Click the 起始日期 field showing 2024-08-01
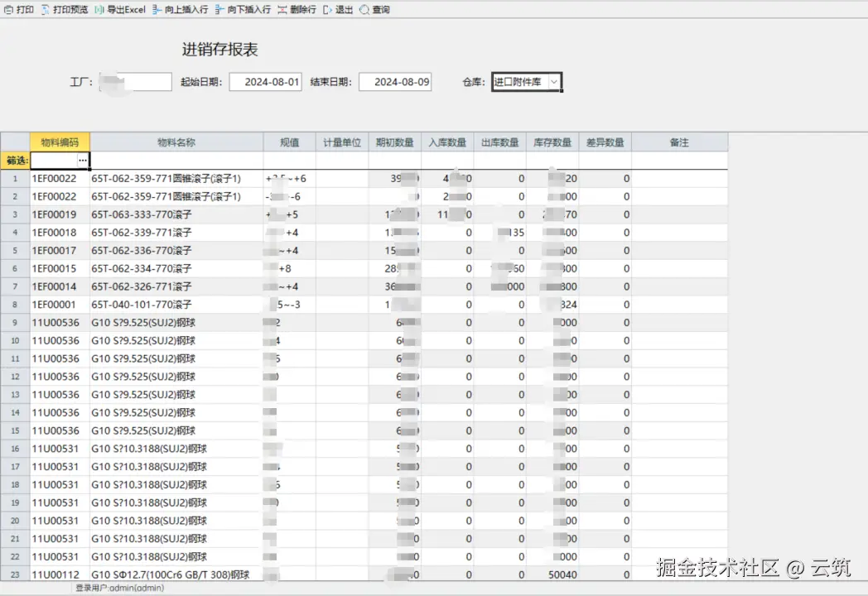The height and width of the screenshot is (596, 868). (266, 82)
